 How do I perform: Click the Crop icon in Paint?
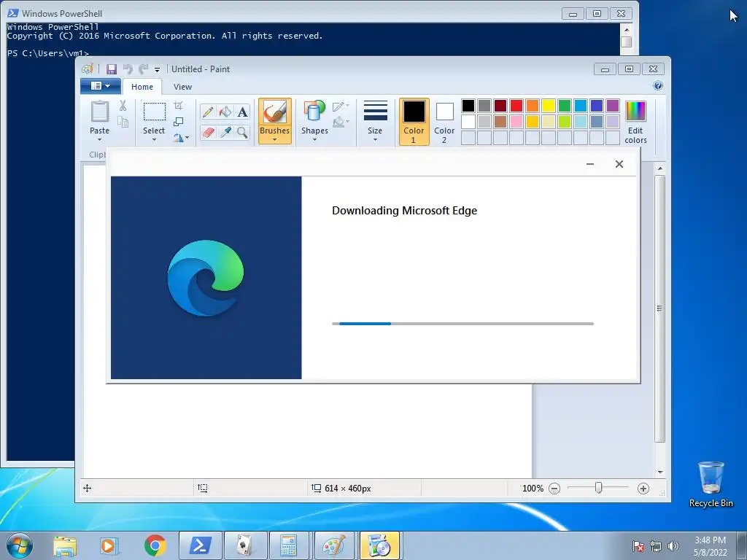click(179, 106)
